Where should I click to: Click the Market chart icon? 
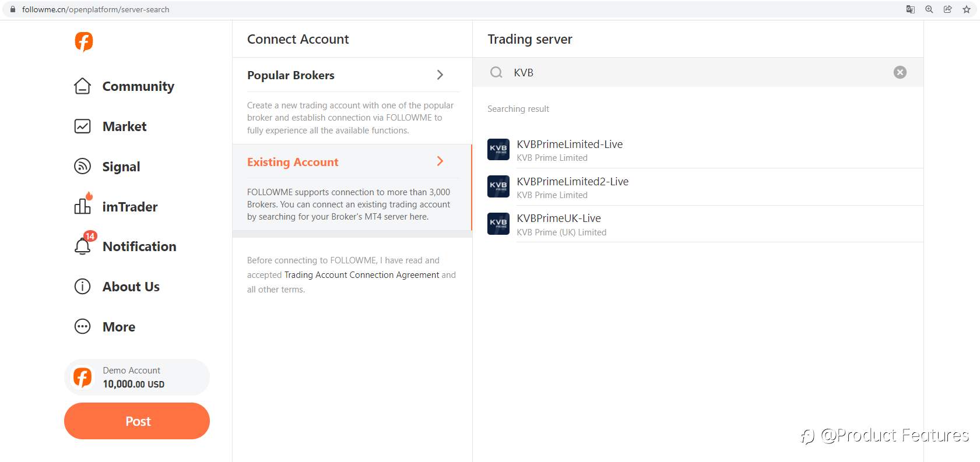82,126
